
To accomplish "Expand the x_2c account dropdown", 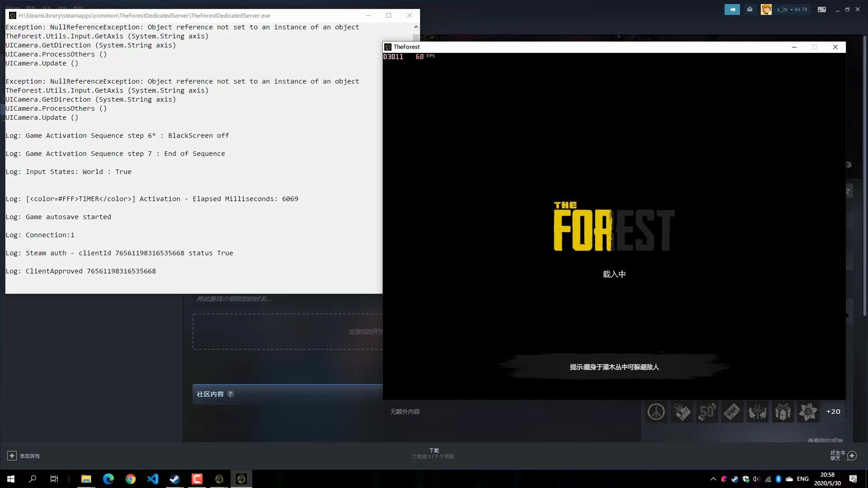I will (792, 9).
